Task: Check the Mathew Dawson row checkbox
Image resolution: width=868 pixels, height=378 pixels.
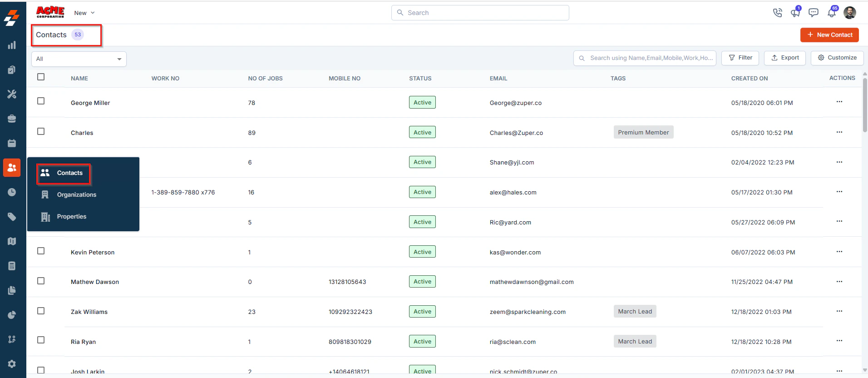Action: click(x=41, y=281)
